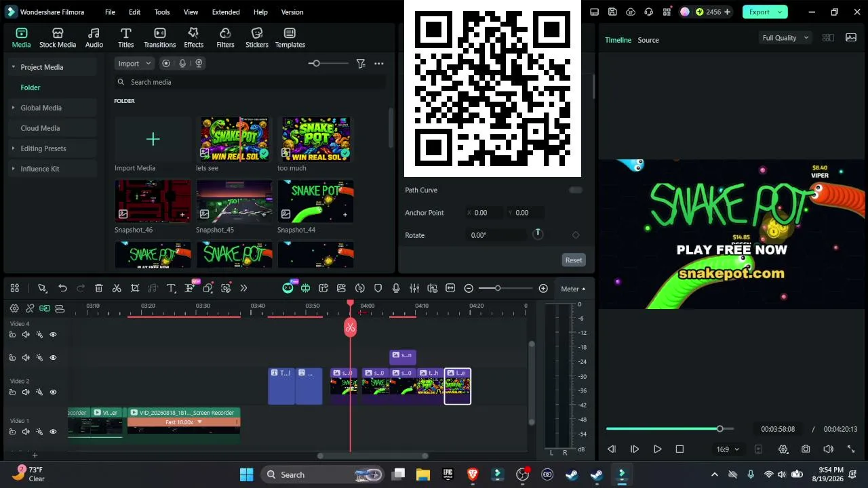868x488 pixels.
Task: Reset the transform properties
Action: coord(574,260)
